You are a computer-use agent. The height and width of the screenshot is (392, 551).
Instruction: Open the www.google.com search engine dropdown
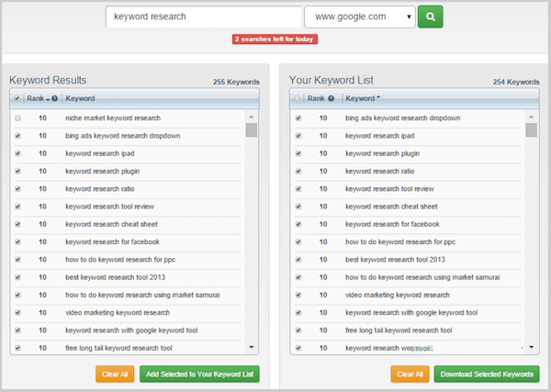click(x=360, y=17)
